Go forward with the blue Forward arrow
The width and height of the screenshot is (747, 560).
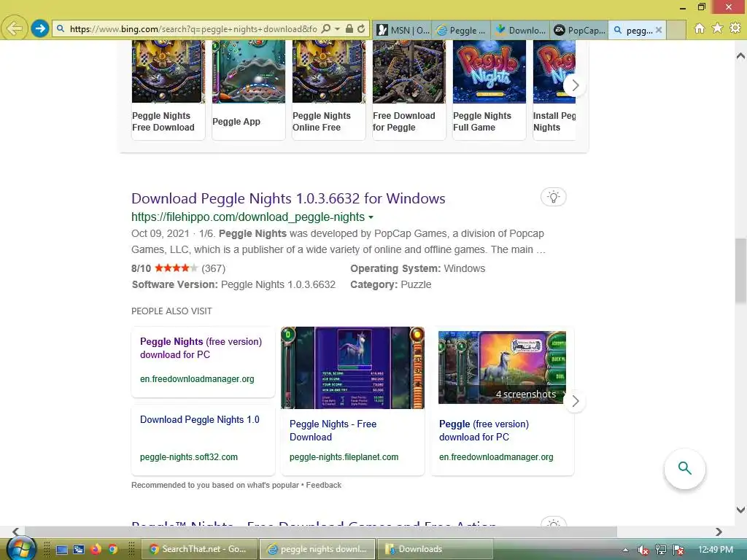coord(40,28)
